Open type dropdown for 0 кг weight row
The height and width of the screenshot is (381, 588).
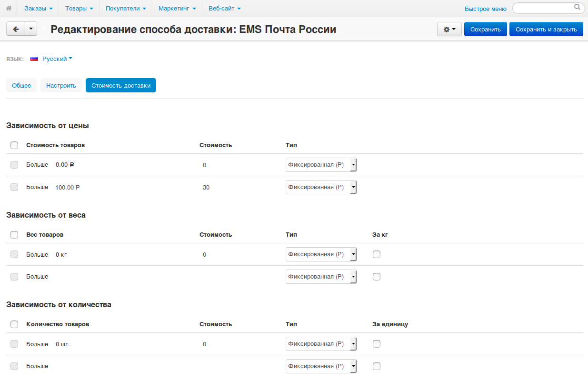[x=321, y=254]
